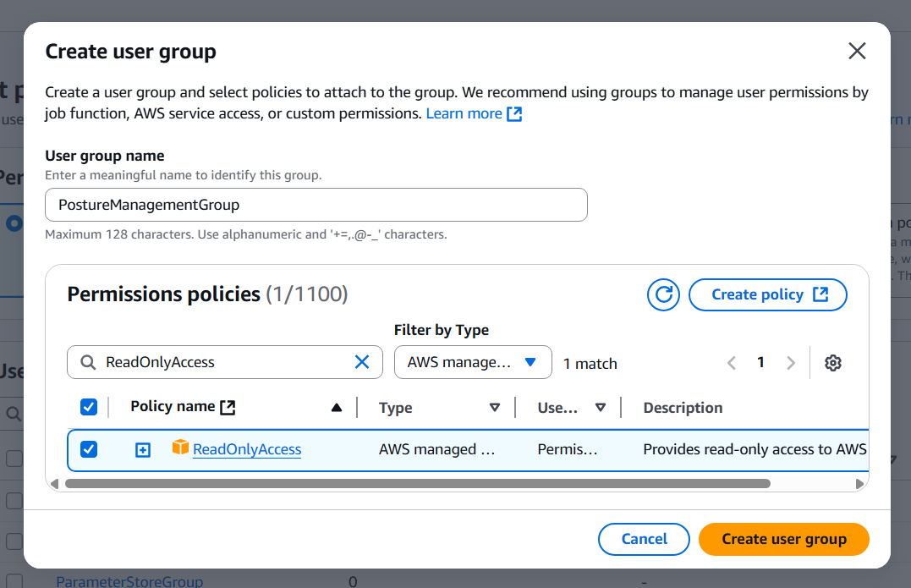The width and height of the screenshot is (911, 588).
Task: Close the Create user group dialog
Action: coord(857,51)
